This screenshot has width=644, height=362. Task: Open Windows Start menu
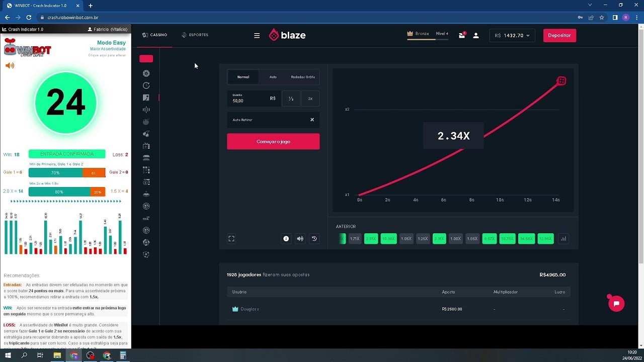8,355
